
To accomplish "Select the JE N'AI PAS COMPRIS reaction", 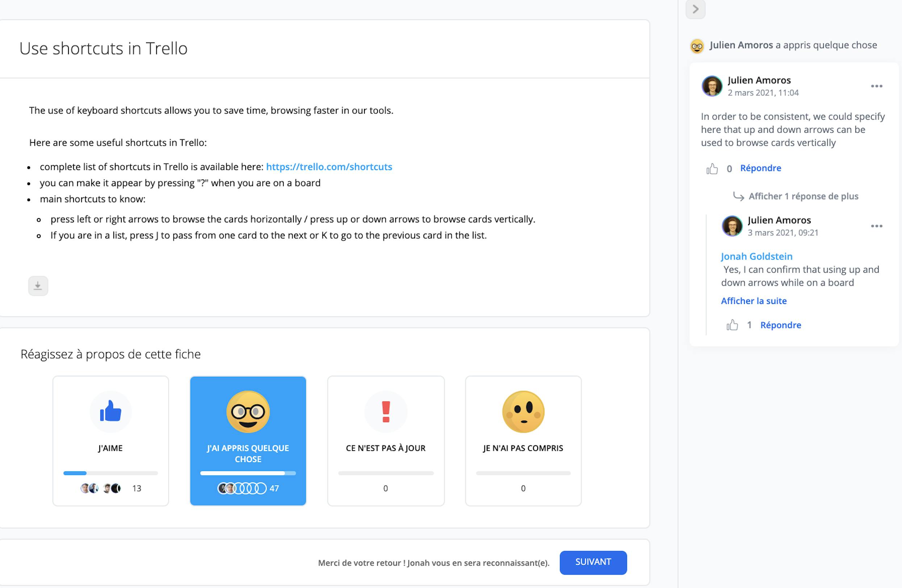I will pyautogui.click(x=523, y=441).
